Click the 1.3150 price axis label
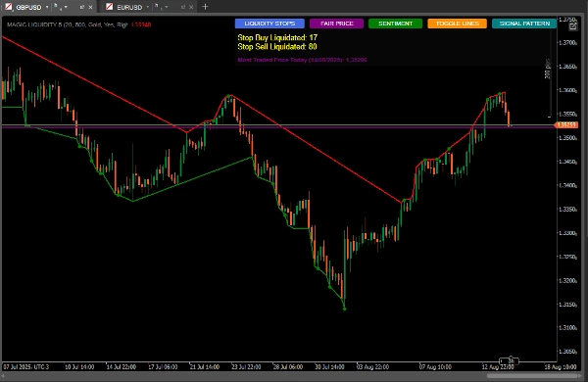The image size is (588, 382). pos(567,305)
